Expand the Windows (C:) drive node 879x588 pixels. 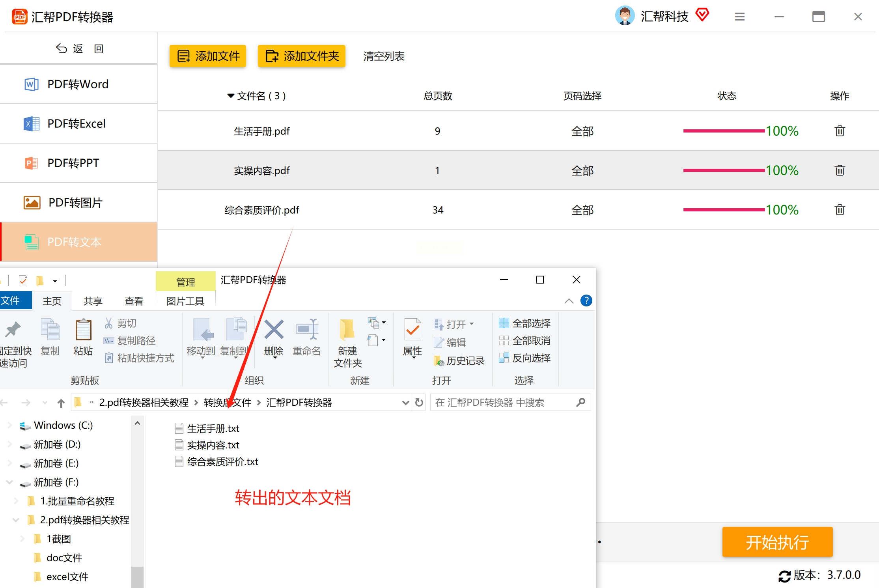tap(9, 425)
